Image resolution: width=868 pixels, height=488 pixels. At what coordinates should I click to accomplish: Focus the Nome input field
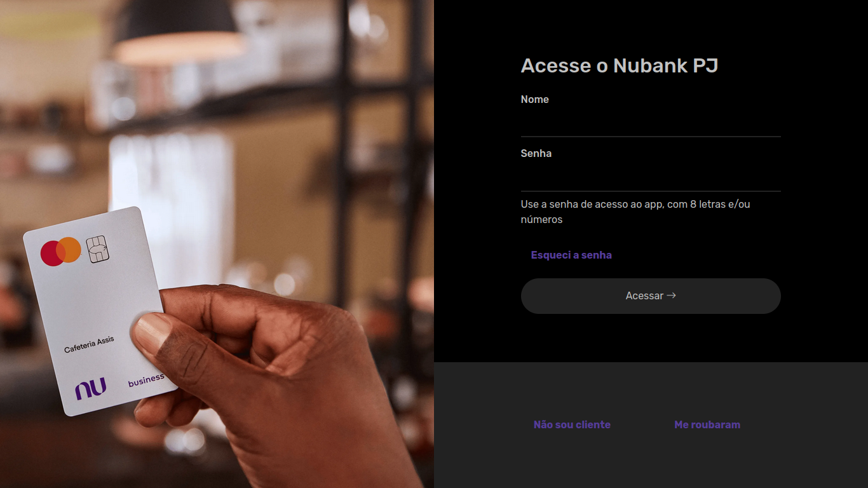(651, 124)
